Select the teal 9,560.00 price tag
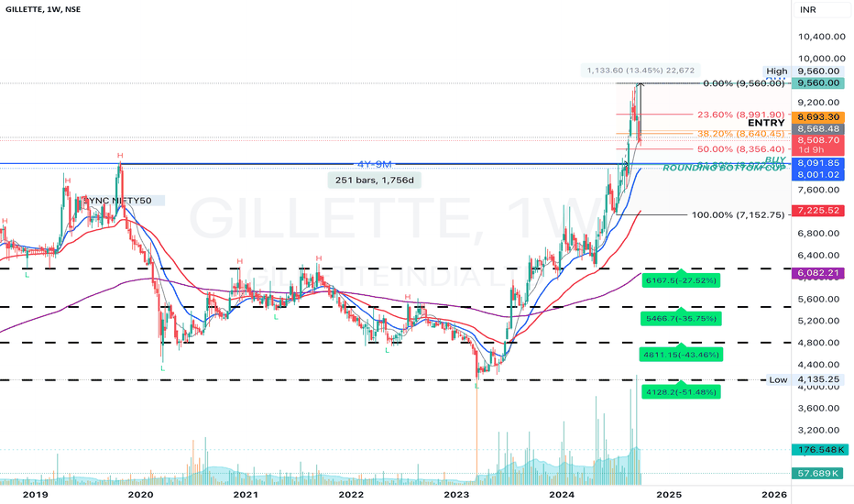Screen dimensions: 854x504 [818, 82]
